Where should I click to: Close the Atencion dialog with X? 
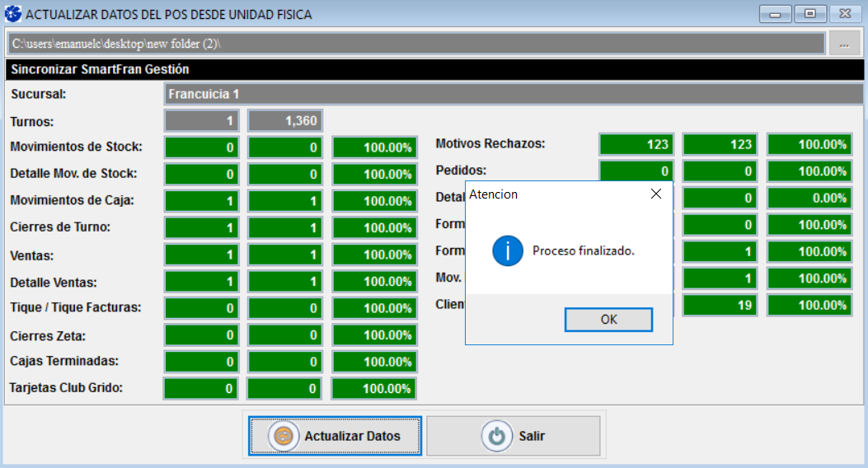[x=656, y=194]
